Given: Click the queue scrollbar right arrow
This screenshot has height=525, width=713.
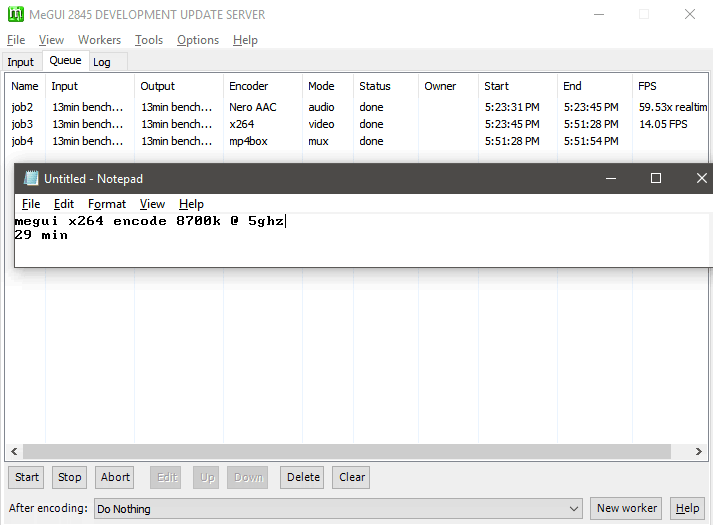Looking at the screenshot, I should (x=698, y=451).
